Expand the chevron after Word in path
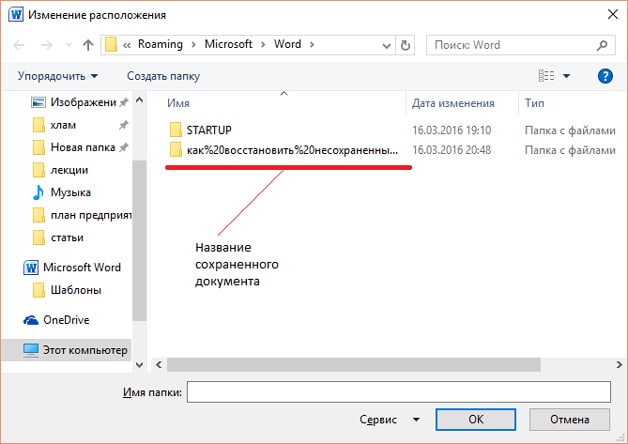Screen dimensions: 628x444 click(312, 44)
